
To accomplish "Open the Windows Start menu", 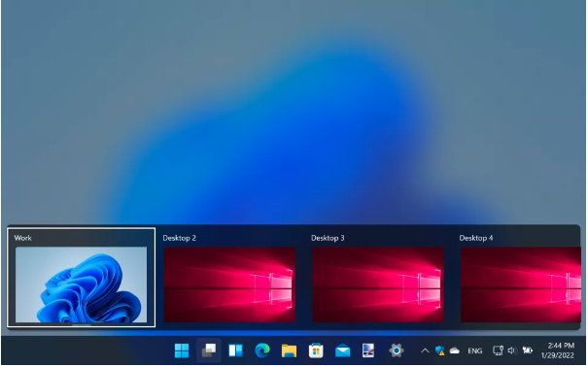I will pos(182,350).
